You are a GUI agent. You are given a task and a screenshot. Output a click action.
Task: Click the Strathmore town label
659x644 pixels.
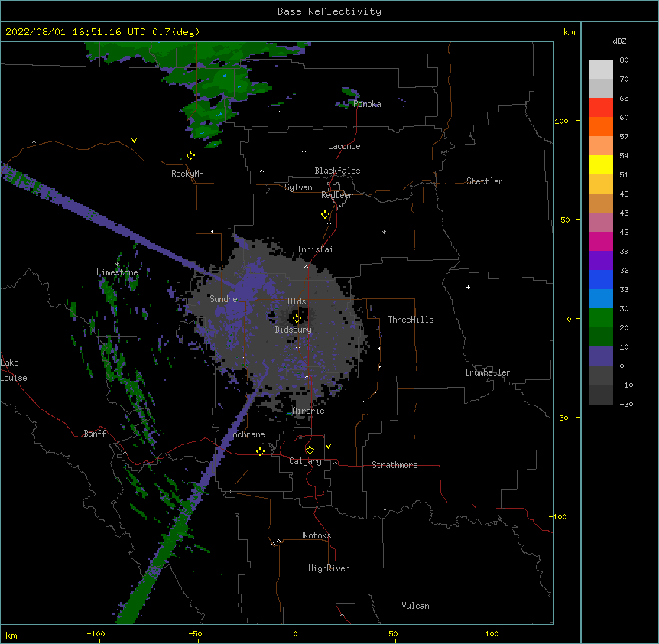coord(394,465)
